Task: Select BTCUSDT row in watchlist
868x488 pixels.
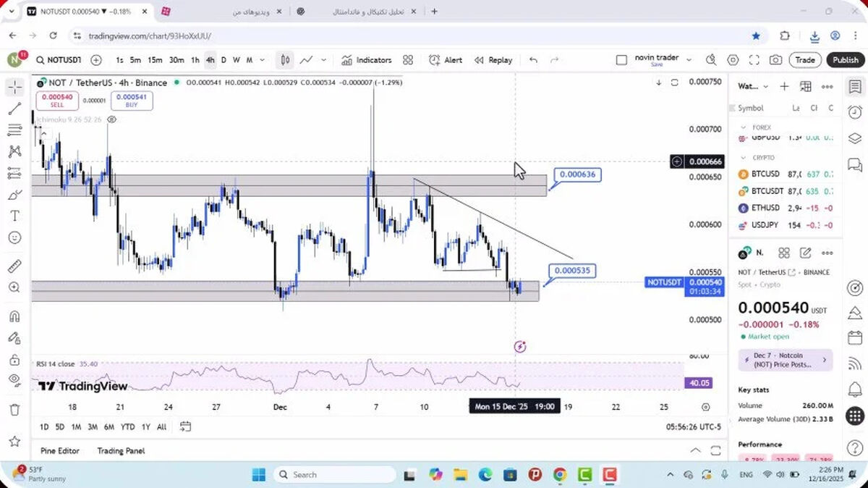Action: point(786,191)
